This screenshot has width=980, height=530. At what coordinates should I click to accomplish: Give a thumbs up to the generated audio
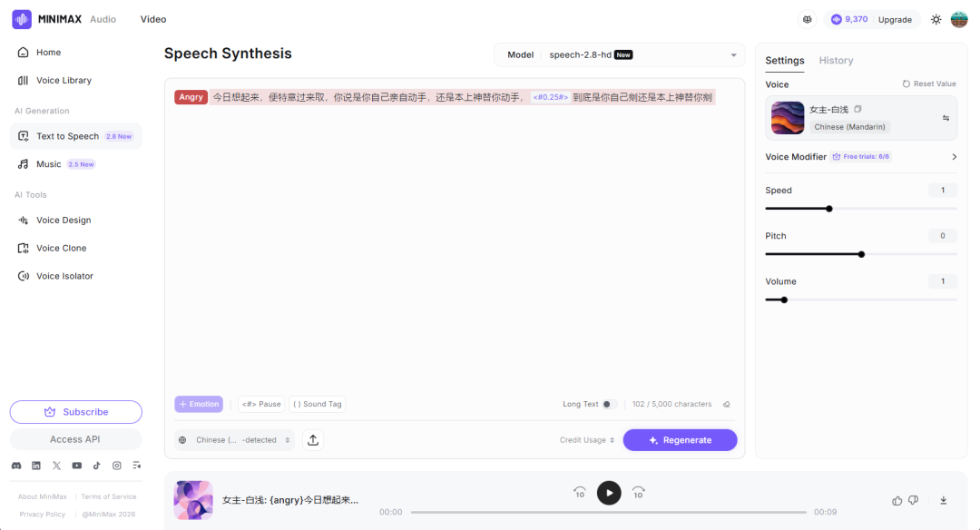click(x=897, y=500)
